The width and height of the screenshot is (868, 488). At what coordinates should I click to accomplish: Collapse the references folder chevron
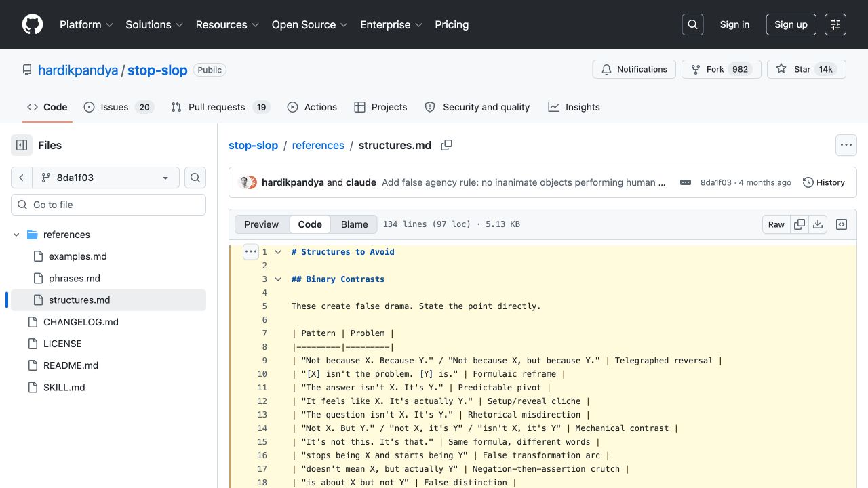[x=16, y=235]
